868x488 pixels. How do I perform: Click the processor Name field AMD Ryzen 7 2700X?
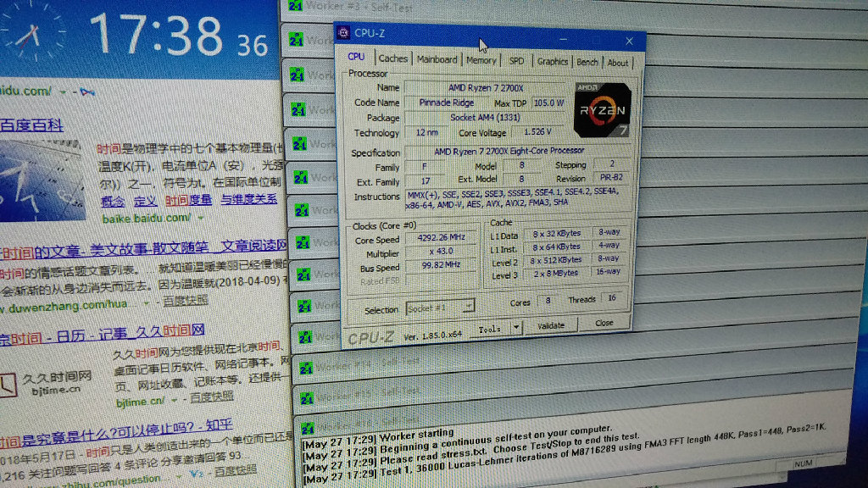tap(486, 88)
